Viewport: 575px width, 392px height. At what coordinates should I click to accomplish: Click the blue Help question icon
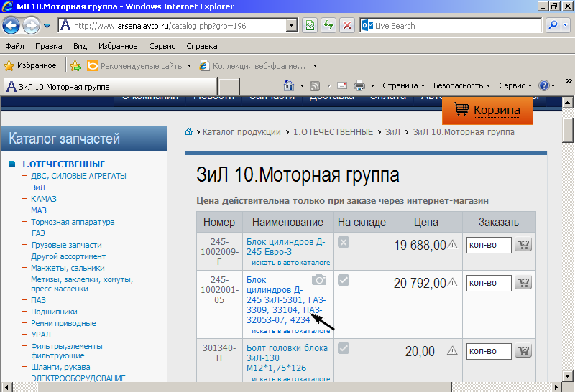[544, 85]
